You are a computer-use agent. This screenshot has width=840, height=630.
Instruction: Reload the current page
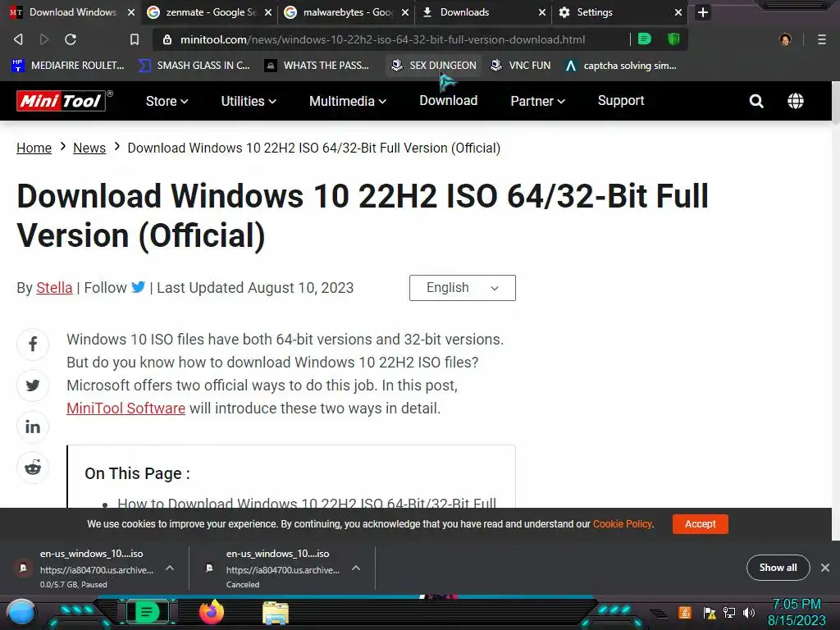coord(71,39)
